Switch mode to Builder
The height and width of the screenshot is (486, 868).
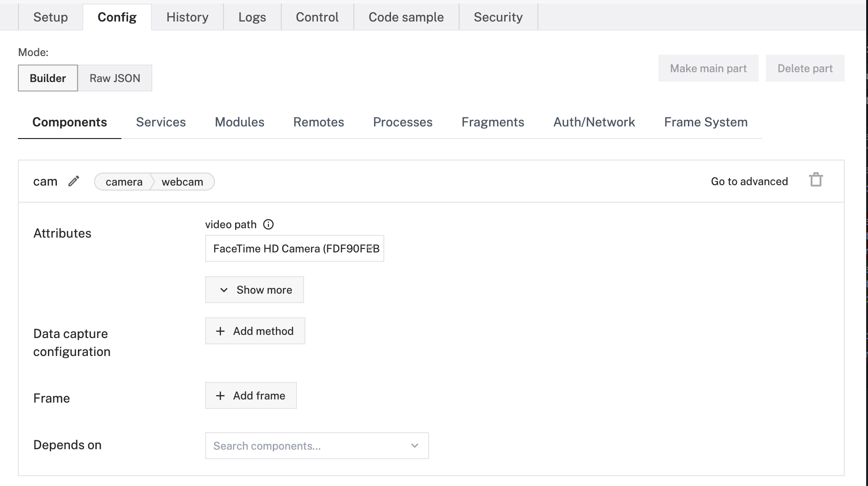point(48,78)
